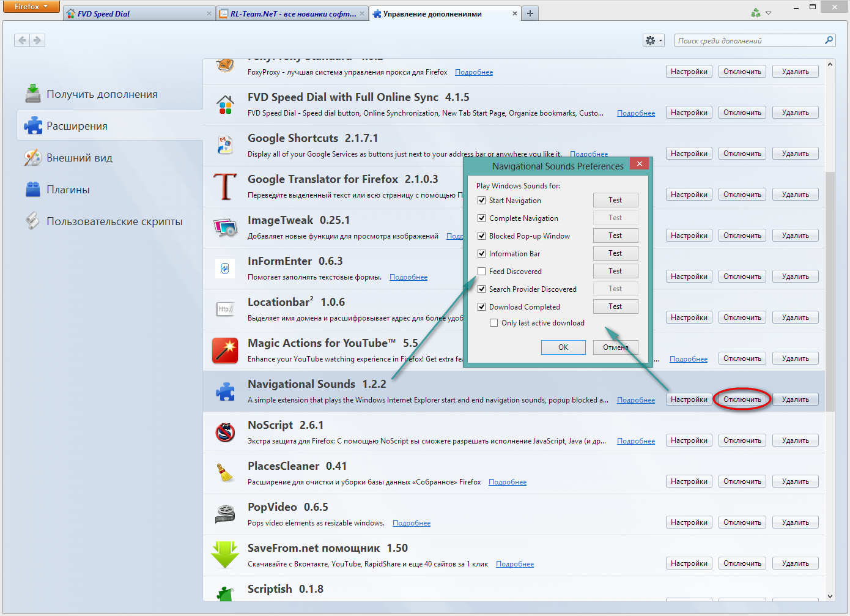Click the NoScript extension icon
This screenshot has width=850, height=616.
tap(225, 432)
